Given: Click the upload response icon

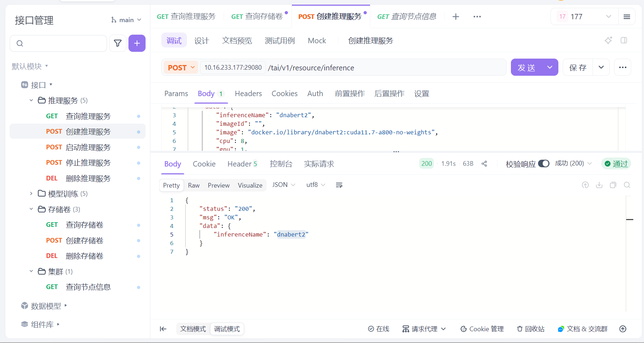Looking at the screenshot, I should click(585, 185).
